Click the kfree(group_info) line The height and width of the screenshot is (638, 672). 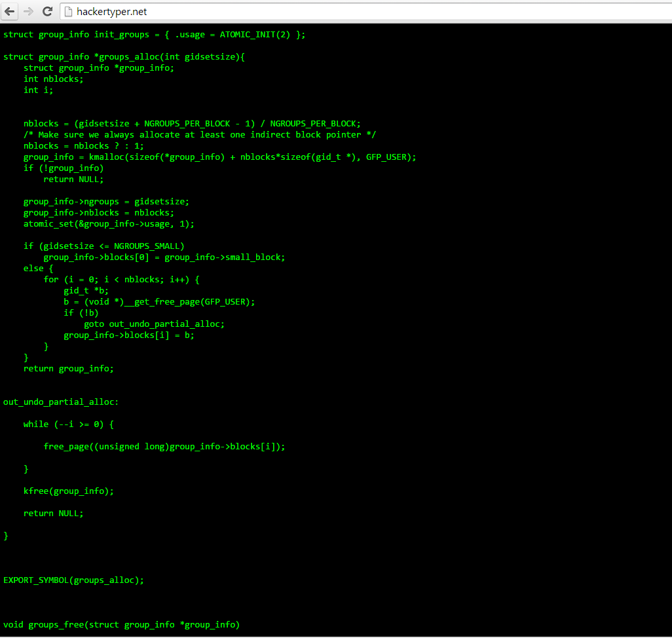pos(68,491)
